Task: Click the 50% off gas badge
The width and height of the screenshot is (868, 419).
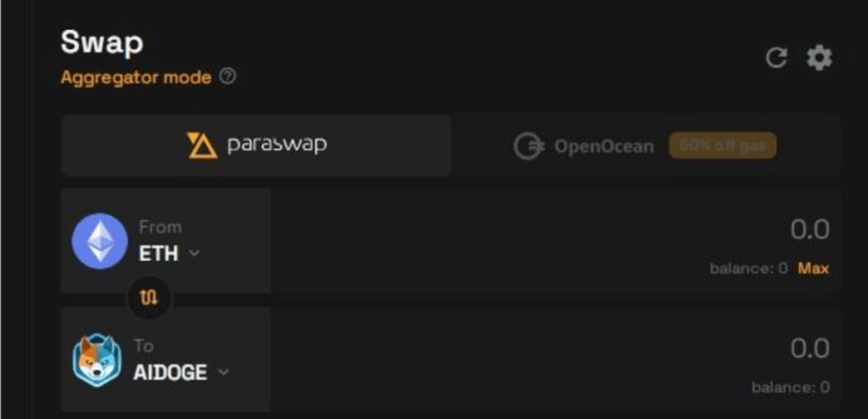Action: coord(722,146)
